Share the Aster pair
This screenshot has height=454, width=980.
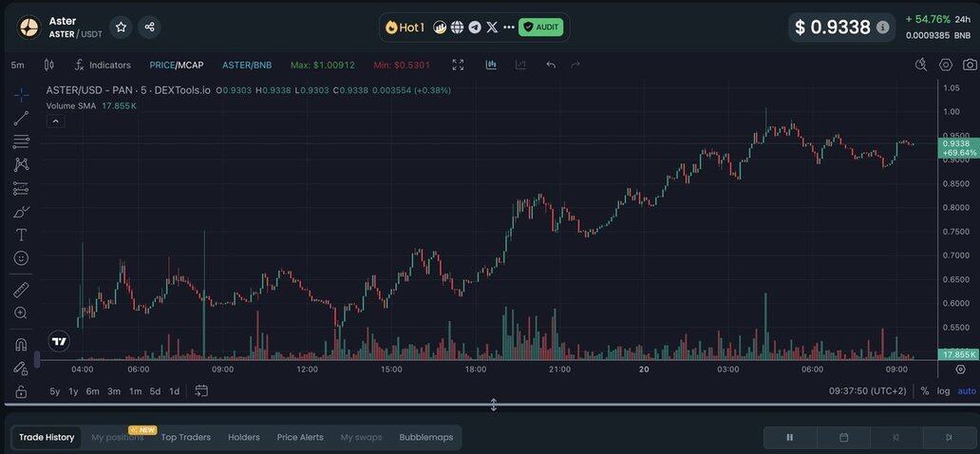[149, 27]
